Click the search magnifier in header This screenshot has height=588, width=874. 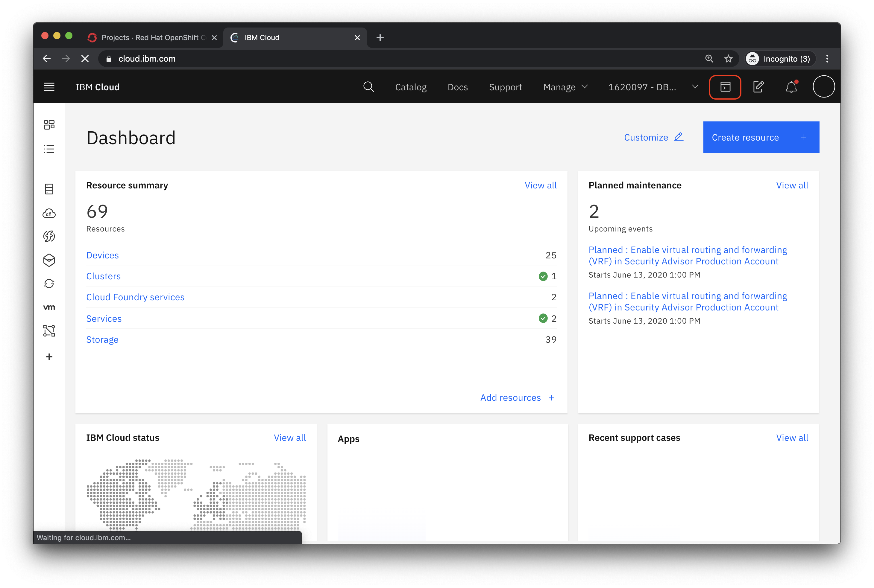(x=368, y=87)
